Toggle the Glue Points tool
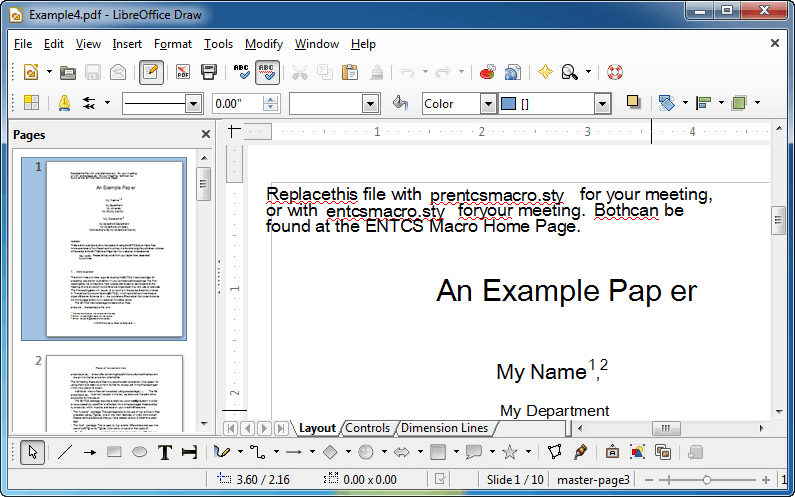 click(x=580, y=452)
